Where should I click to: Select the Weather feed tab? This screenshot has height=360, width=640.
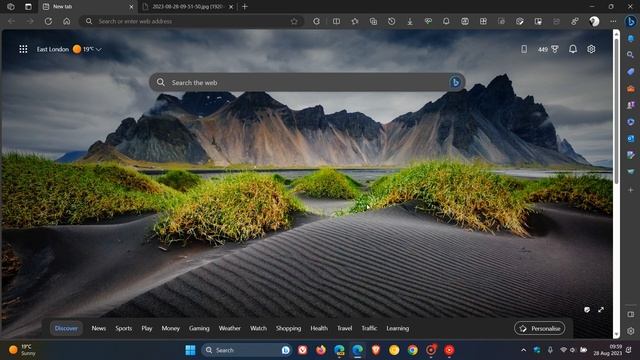click(229, 328)
